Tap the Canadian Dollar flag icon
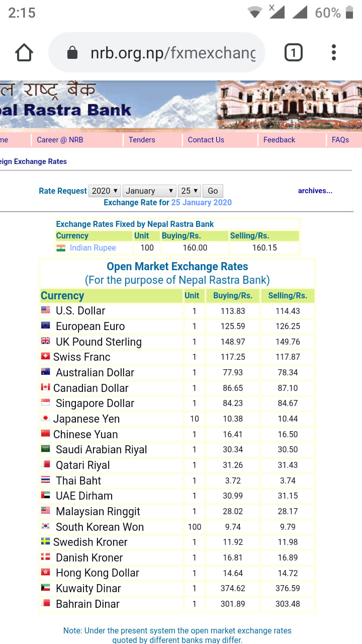Image resolution: width=362 pixels, height=644 pixels. pos(46,388)
